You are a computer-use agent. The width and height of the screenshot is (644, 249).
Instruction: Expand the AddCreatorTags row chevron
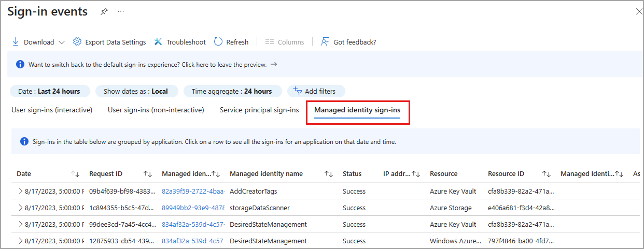(20, 191)
